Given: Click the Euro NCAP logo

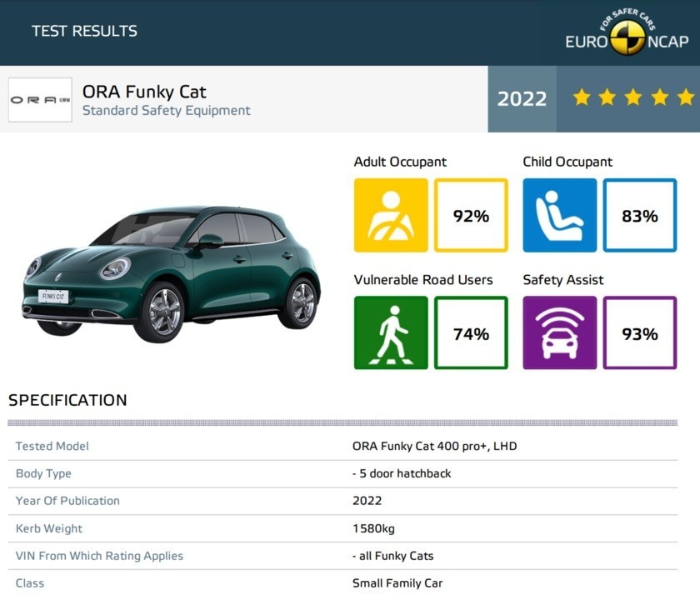Looking at the screenshot, I should (x=627, y=32).
